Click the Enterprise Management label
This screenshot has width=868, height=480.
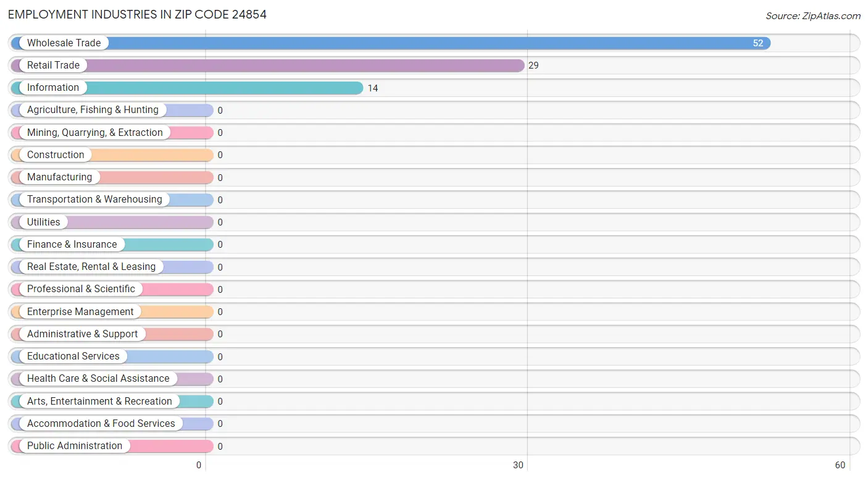coord(80,312)
